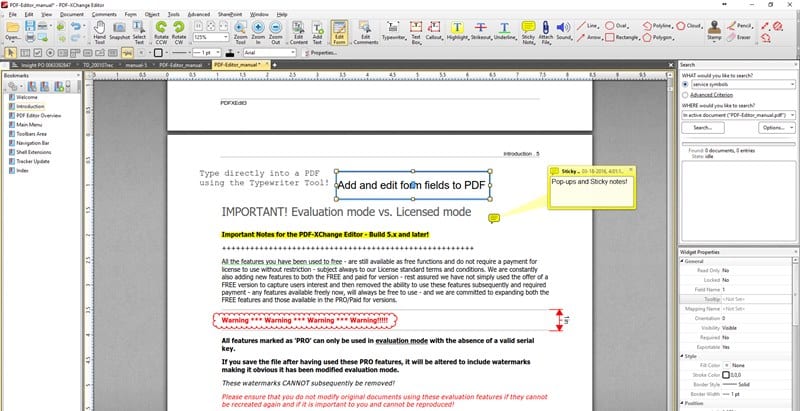Open the Comments menu

click(104, 14)
